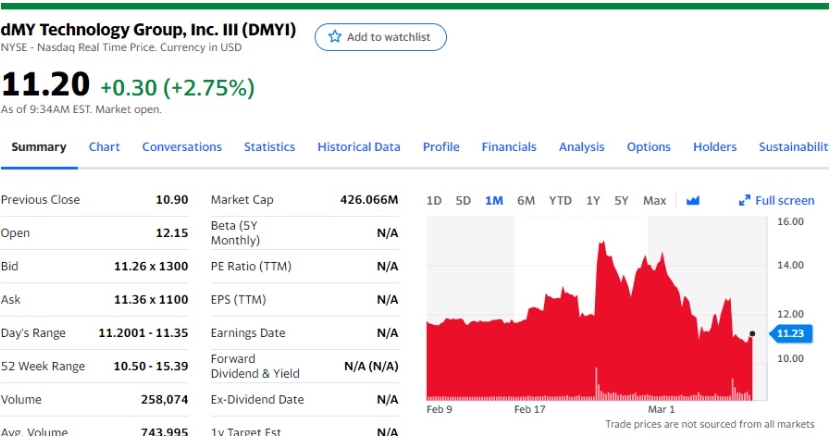The width and height of the screenshot is (831, 438).
Task: Click the PE Ratio (TTM) label
Action: tap(251, 266)
